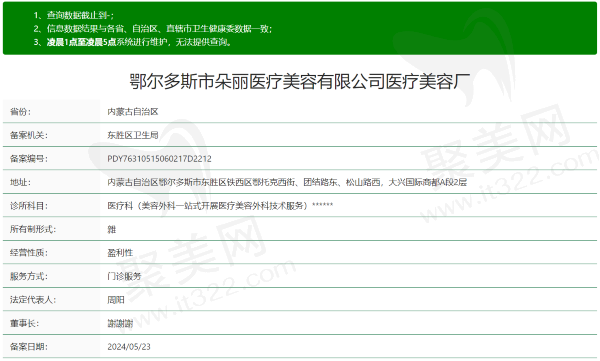Select the 医疗科 department description text
This screenshot has height=361, width=600.
pos(220,206)
